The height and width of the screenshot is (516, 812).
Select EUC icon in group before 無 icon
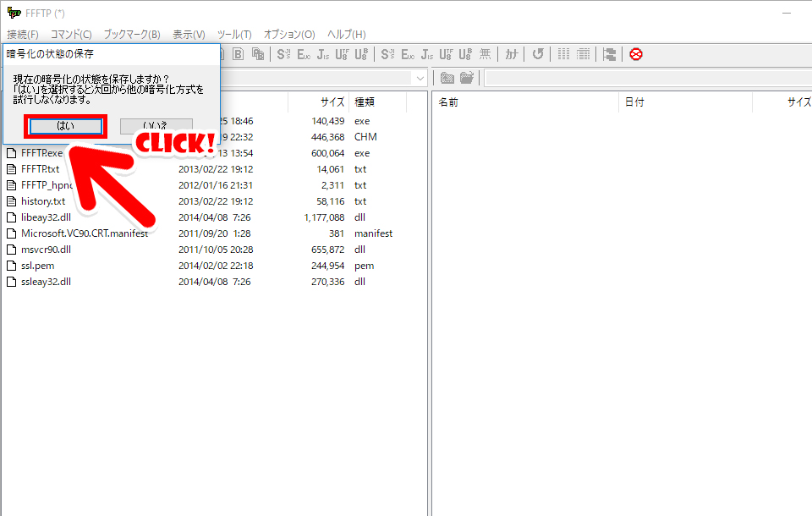[x=408, y=54]
